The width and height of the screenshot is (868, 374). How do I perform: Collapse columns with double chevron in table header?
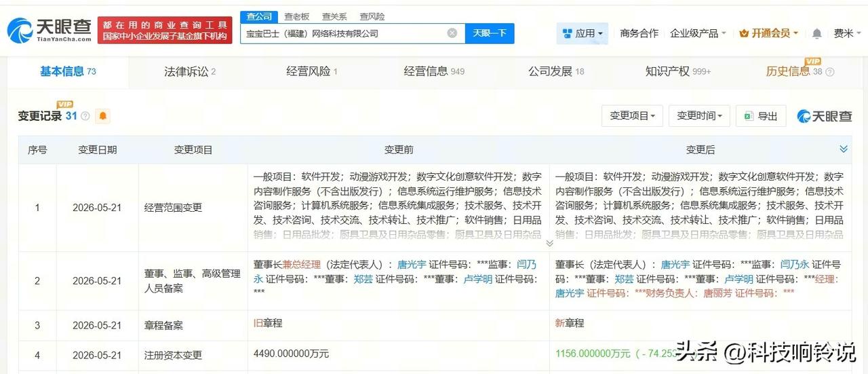844,149
